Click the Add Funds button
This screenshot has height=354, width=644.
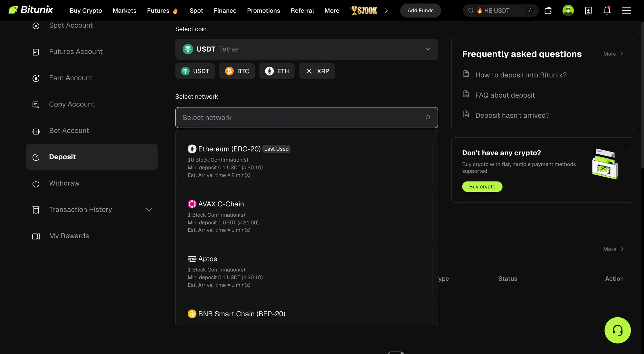coord(420,11)
